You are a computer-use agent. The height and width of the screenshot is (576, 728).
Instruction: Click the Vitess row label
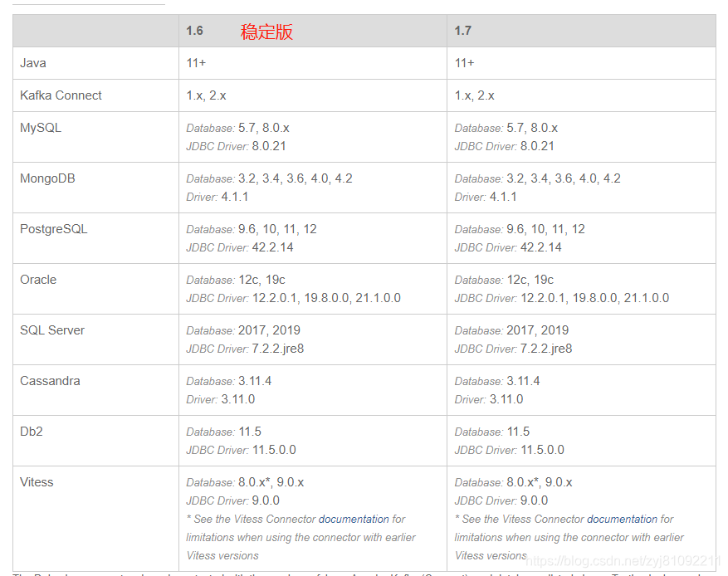pos(37,481)
